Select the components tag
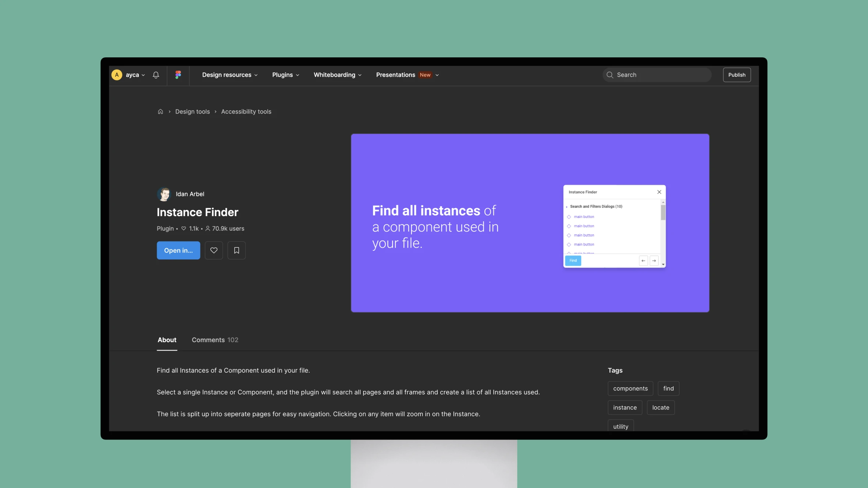The height and width of the screenshot is (488, 868). point(630,388)
